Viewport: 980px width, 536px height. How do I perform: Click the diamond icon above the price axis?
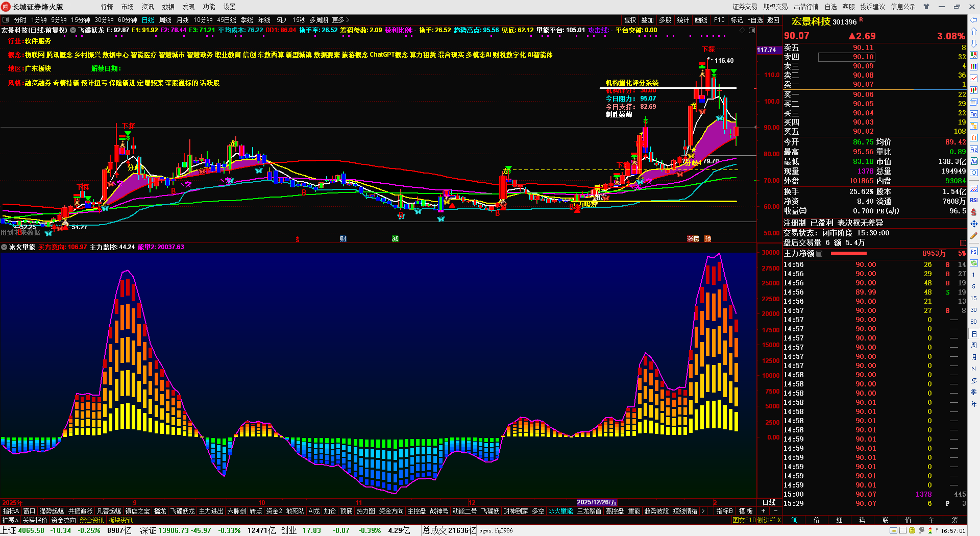[x=742, y=31]
